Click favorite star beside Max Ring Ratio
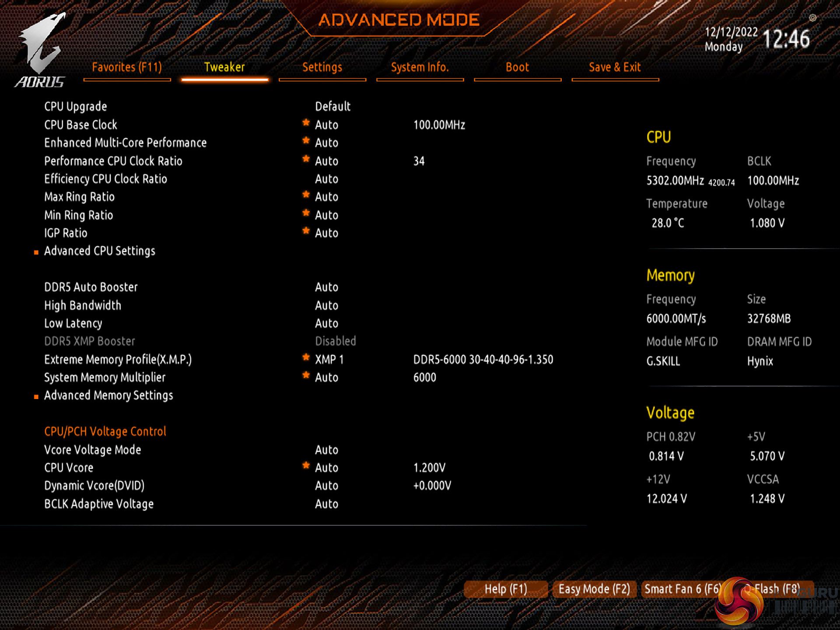 click(x=306, y=195)
